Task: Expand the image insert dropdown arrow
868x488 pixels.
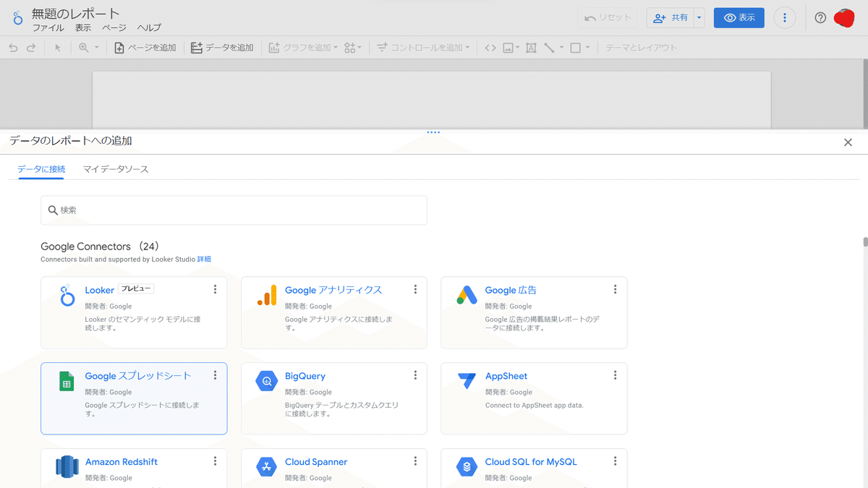Action: (518, 48)
